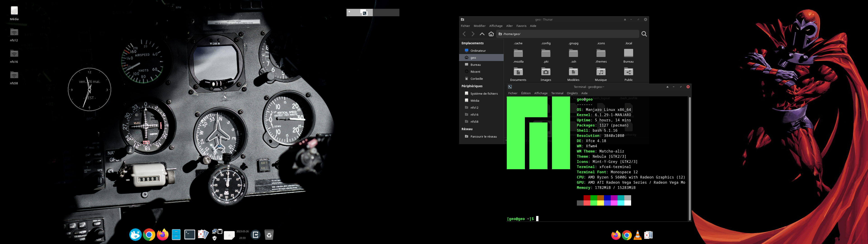Screen dimensions: 868x244
Task: Click the blue file cabinet dock icon
Action: pyautogui.click(x=176, y=235)
